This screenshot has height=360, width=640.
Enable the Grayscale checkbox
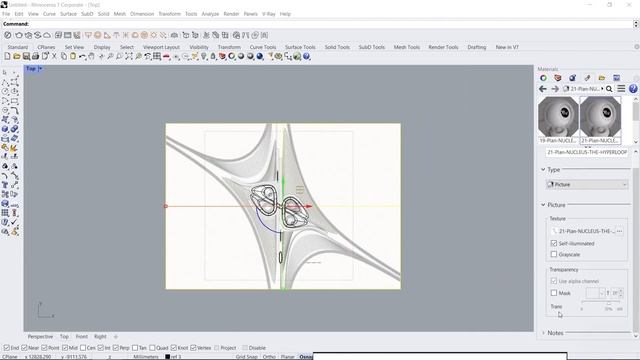[x=553, y=254]
